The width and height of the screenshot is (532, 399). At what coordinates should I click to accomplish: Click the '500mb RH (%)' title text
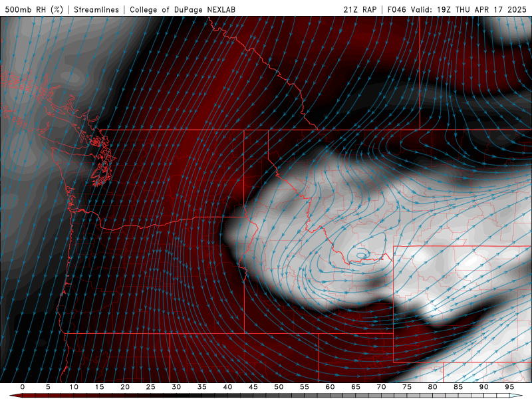pyautogui.click(x=34, y=9)
